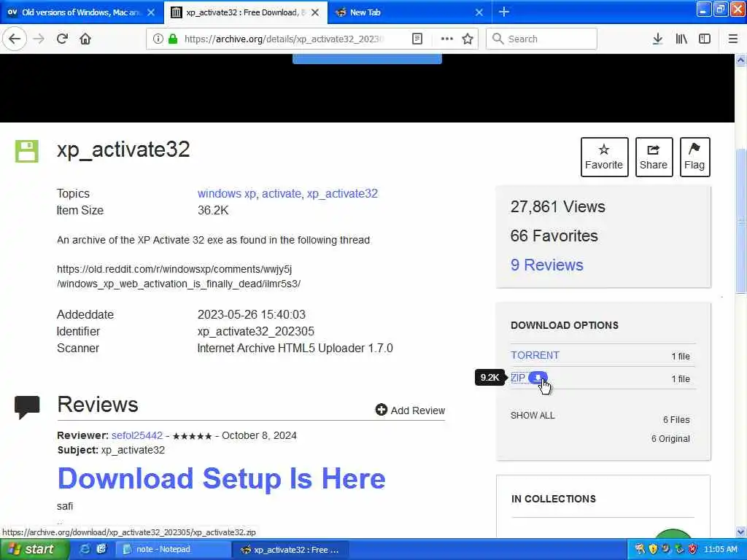Click the reddit thread URL text
747x560 pixels.
click(x=179, y=276)
